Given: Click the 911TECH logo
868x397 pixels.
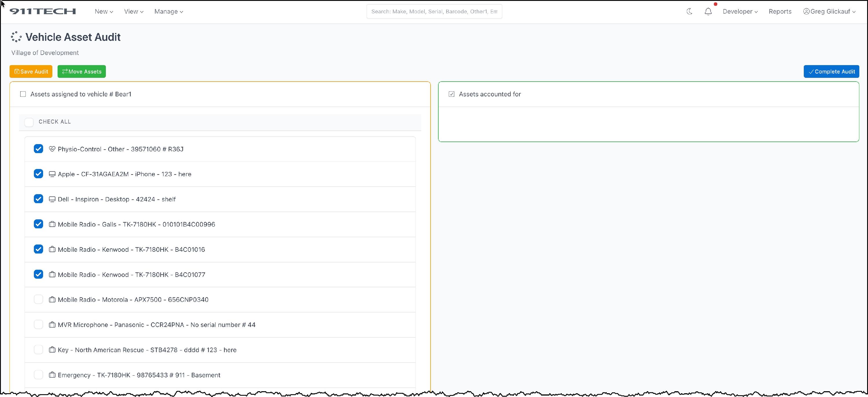Looking at the screenshot, I should [43, 12].
